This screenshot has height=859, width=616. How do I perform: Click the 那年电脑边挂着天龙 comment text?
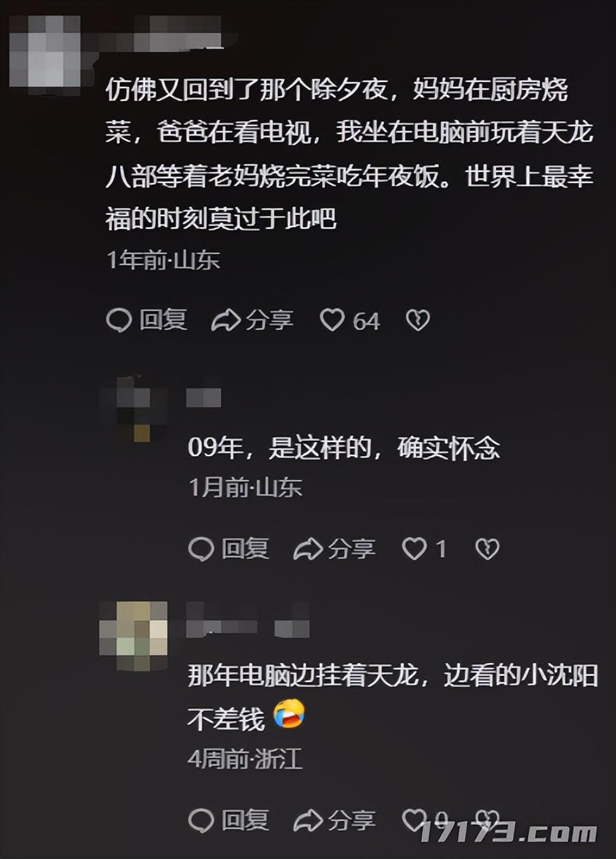393,697
